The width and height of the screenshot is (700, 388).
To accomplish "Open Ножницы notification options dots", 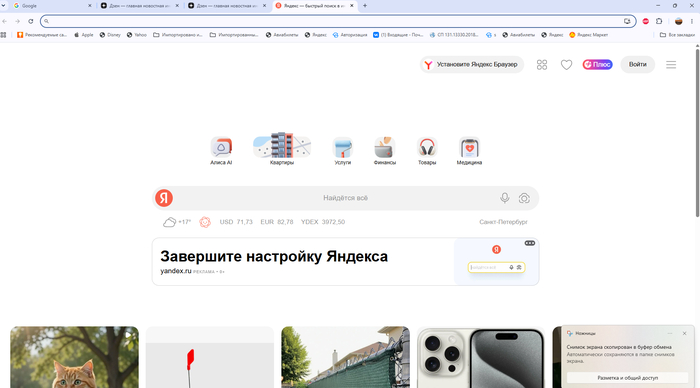I will point(670,334).
